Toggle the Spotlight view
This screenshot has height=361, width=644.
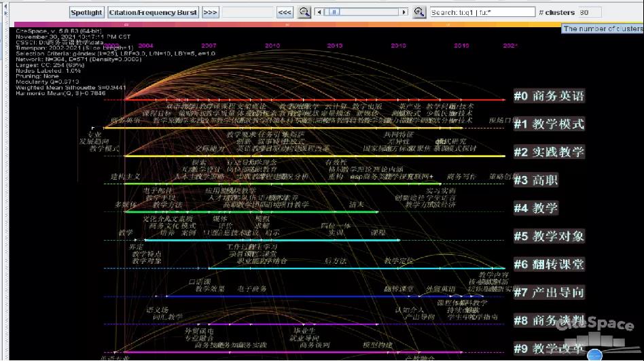87,12
